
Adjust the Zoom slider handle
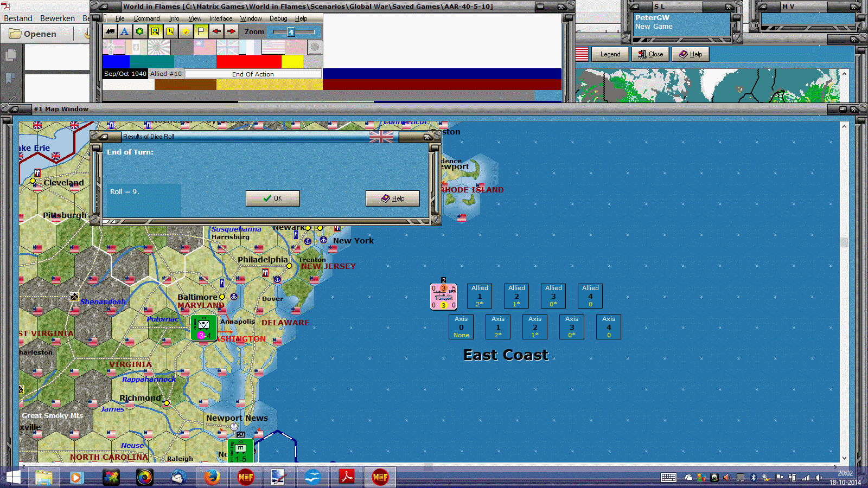tap(291, 32)
